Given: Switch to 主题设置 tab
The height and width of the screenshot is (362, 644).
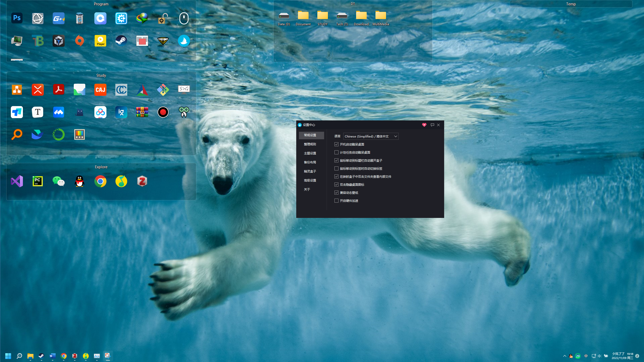Looking at the screenshot, I should (x=310, y=153).
